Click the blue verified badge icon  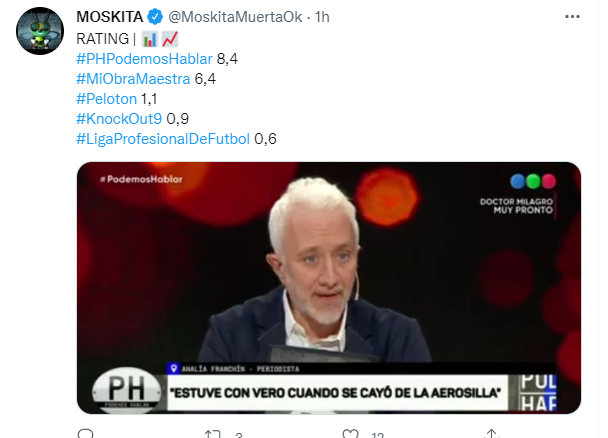click(155, 17)
